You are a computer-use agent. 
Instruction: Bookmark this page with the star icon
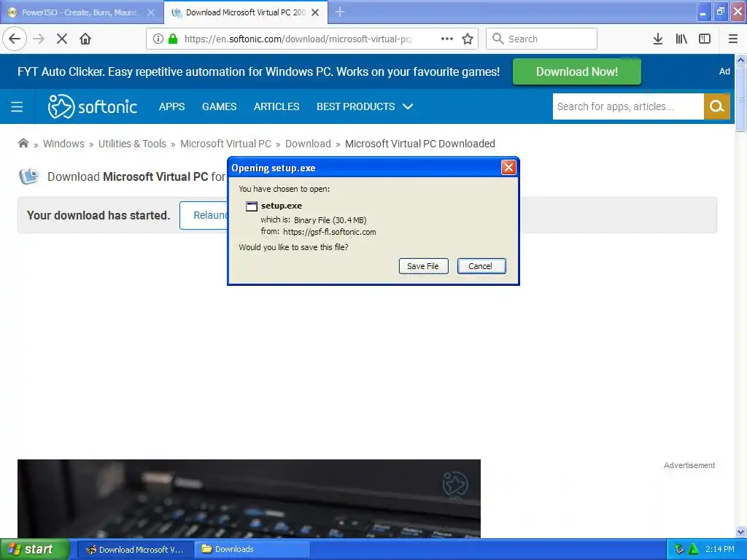(468, 39)
